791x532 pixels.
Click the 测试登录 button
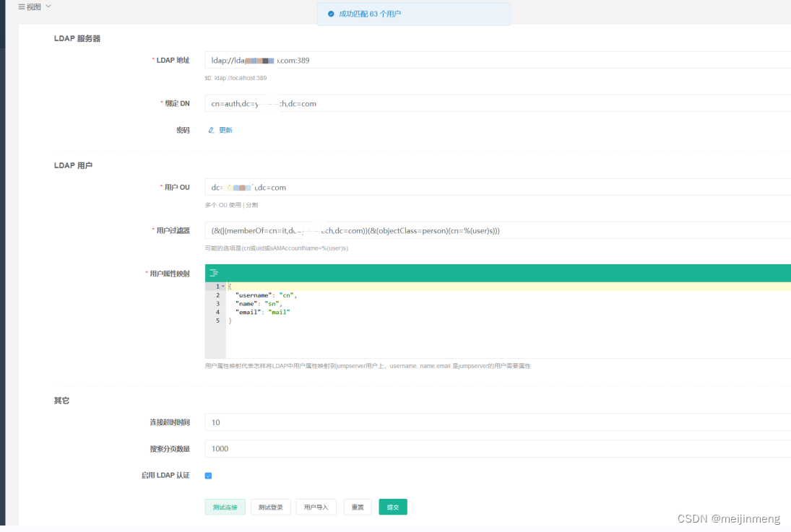point(270,507)
